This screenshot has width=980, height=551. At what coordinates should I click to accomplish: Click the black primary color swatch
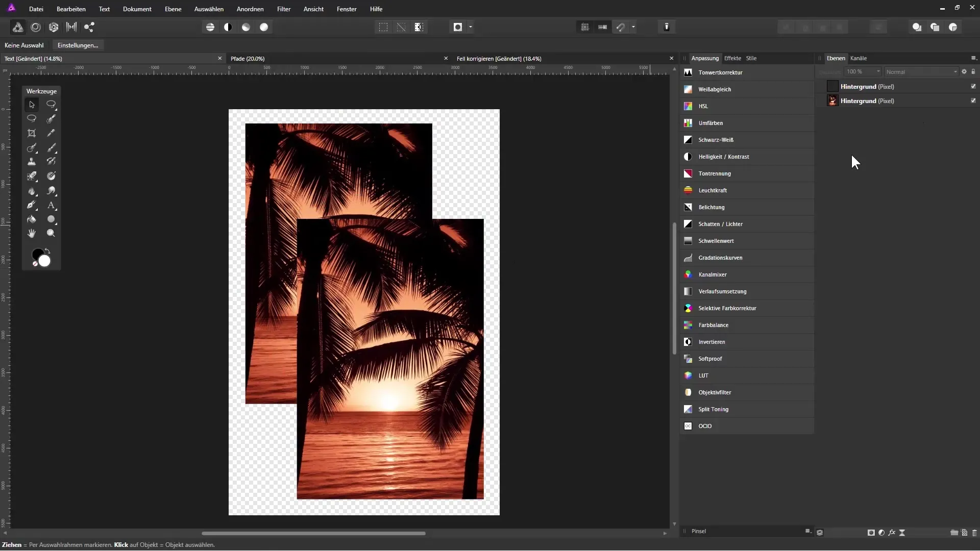pos(37,254)
